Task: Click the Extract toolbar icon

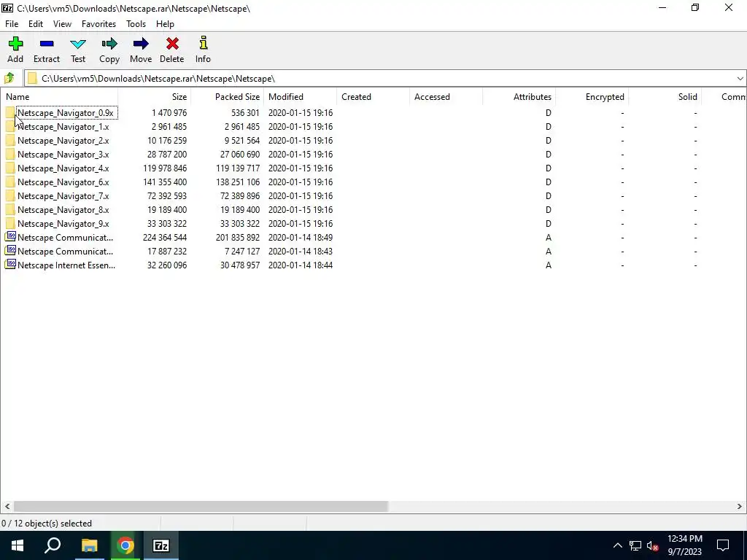Action: point(46,50)
